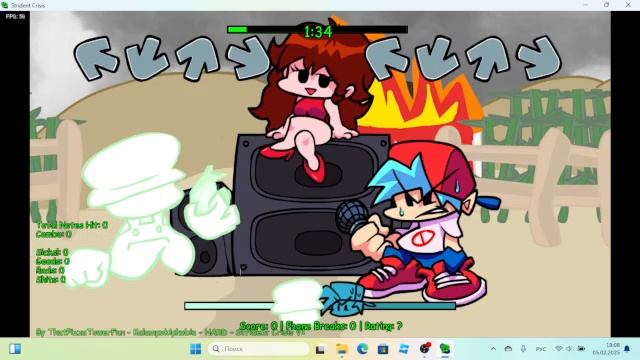
Task: Click the opponent's left arrow receptor
Action: tap(96, 58)
